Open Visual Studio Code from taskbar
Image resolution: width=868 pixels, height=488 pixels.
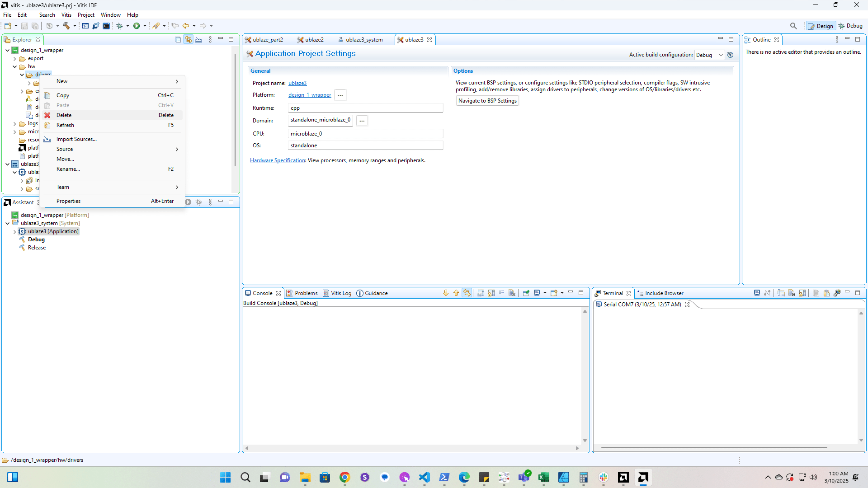(x=424, y=477)
